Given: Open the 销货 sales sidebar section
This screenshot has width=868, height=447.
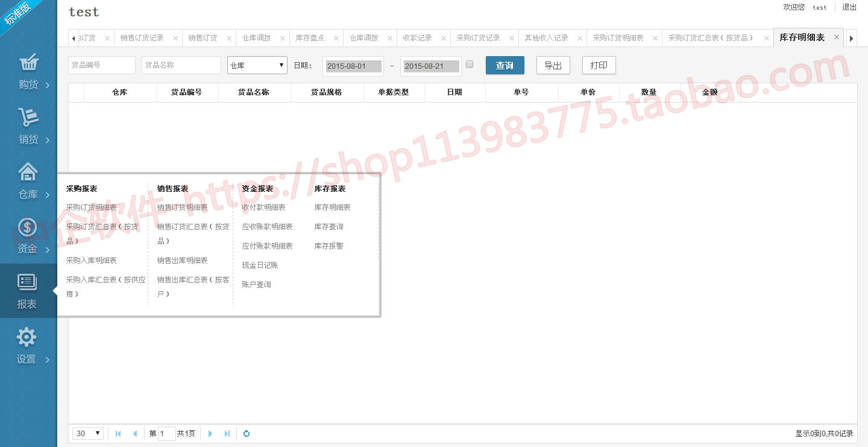Looking at the screenshot, I should coord(28,127).
